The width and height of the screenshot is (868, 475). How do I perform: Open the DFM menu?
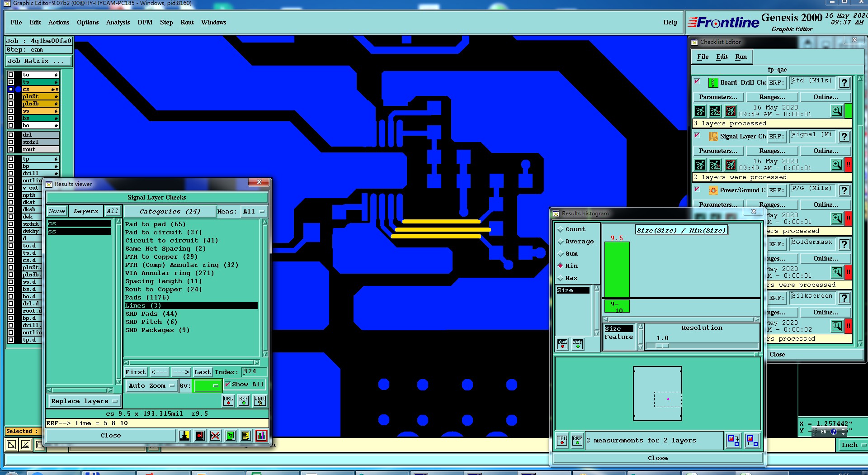pos(145,22)
